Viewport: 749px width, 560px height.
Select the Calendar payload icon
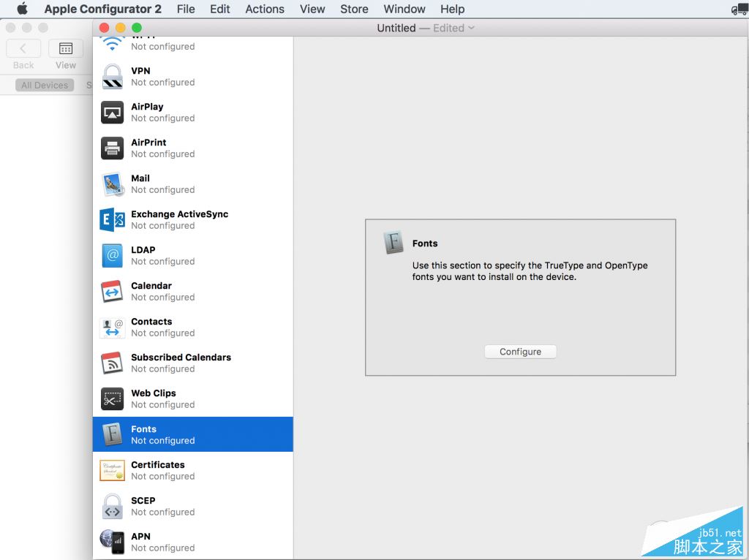click(112, 291)
